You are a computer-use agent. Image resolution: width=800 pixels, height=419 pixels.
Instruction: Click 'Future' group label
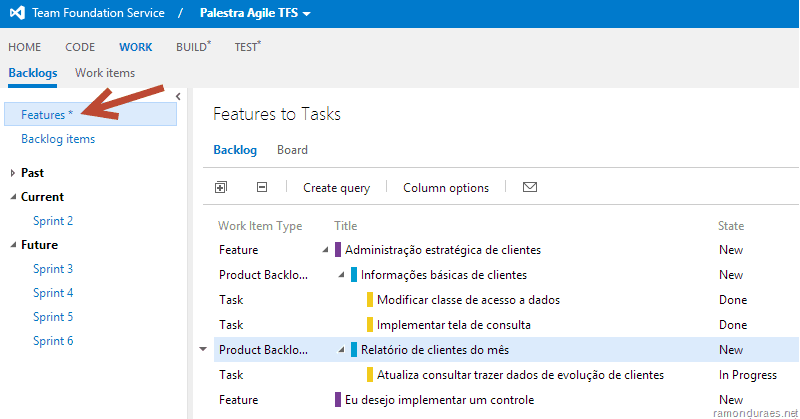(39, 245)
